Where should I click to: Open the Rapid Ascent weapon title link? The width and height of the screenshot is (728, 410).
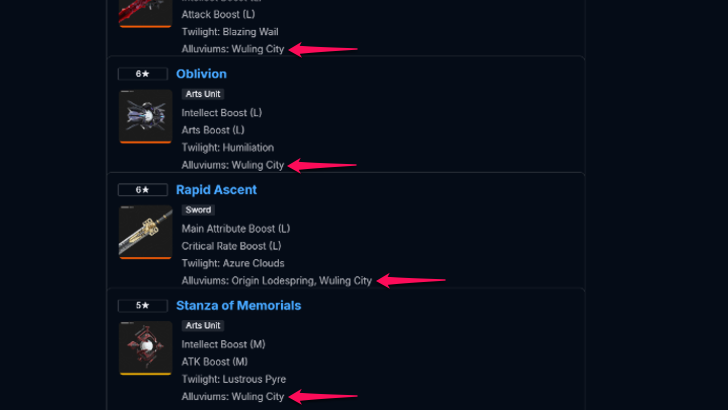216,190
